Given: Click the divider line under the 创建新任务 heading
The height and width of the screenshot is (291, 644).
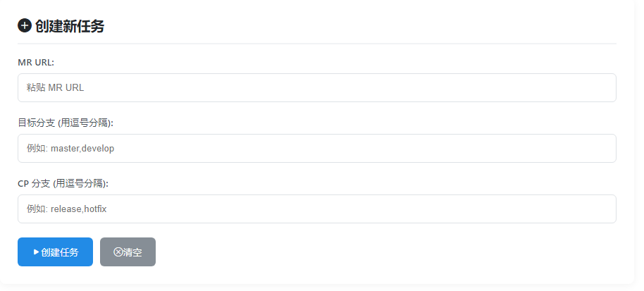Looking at the screenshot, I should click(316, 43).
